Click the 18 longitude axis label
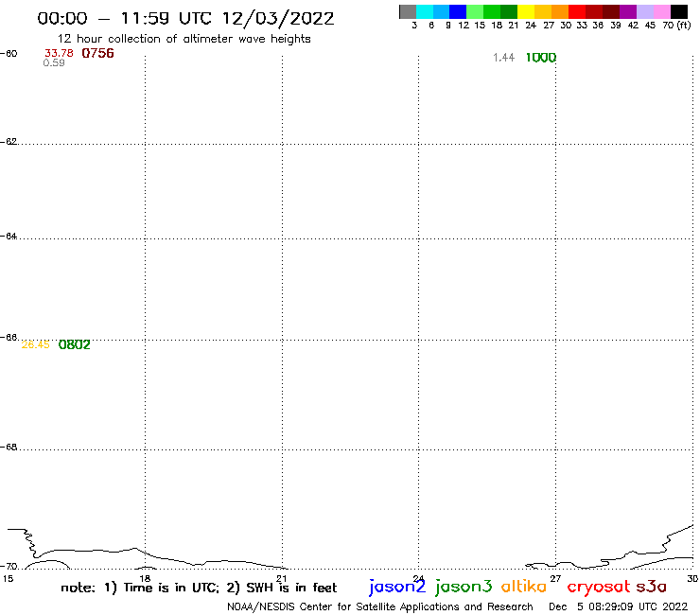 [x=145, y=579]
